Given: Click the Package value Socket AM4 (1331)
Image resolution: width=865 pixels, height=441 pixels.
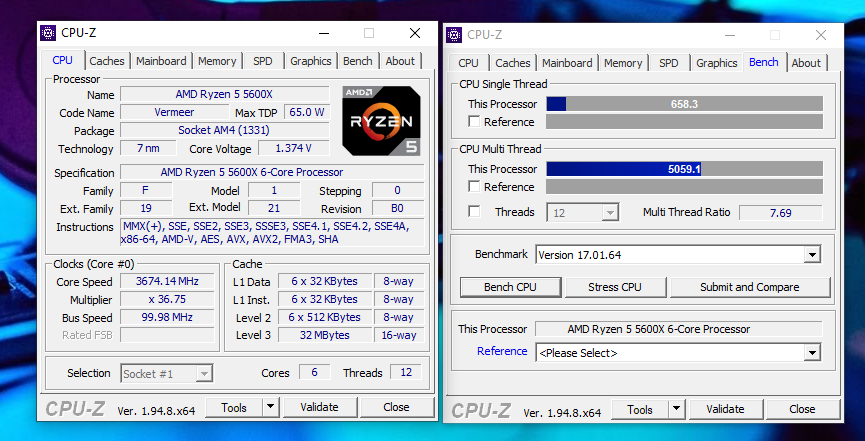Looking at the screenshot, I should [225, 130].
